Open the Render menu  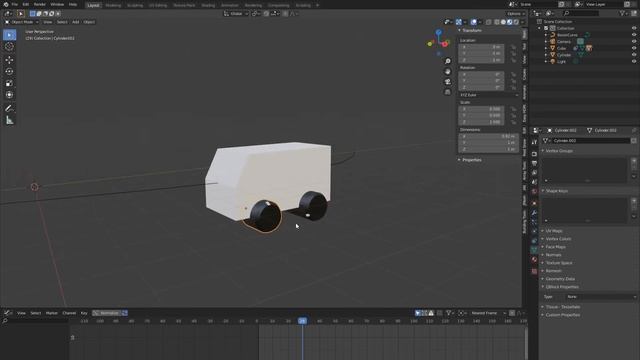[40, 4]
